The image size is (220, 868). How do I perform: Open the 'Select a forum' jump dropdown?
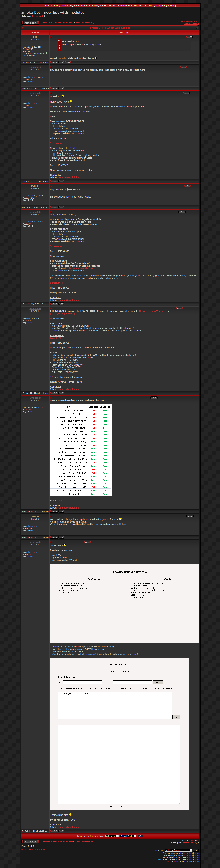178,850
